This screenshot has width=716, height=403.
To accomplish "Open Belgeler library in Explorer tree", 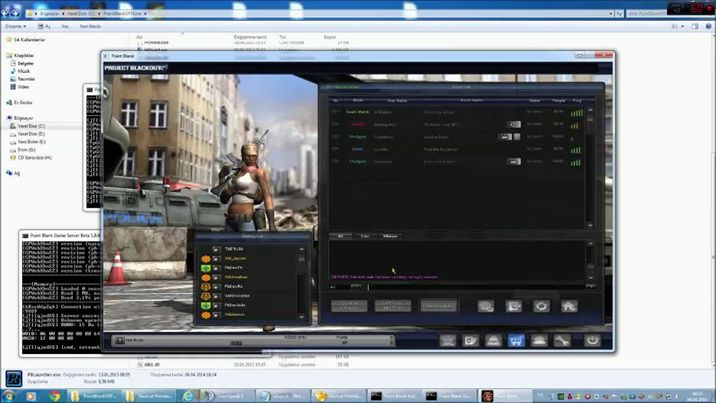I will click(x=22, y=63).
